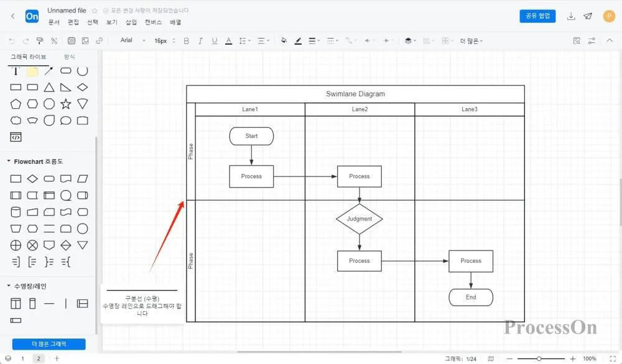Select the flowchart decision diamond shape

[x=32, y=179]
